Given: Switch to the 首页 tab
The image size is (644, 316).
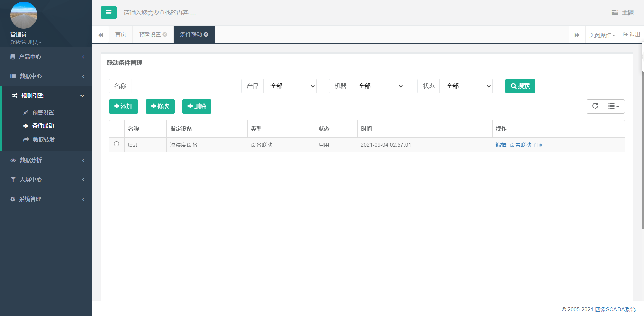Looking at the screenshot, I should 120,34.
